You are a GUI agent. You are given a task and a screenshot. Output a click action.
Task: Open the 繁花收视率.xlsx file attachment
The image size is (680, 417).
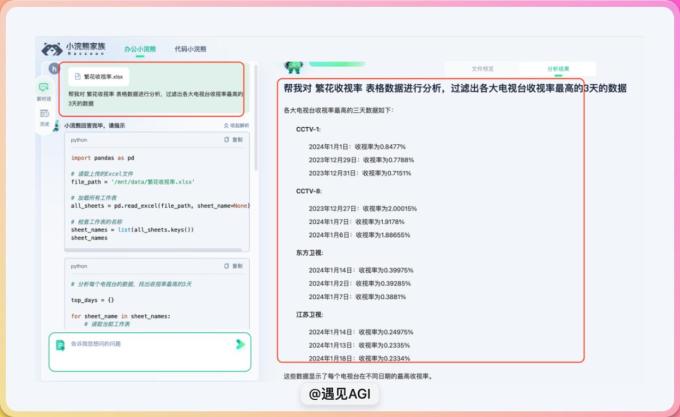pyautogui.click(x=99, y=77)
